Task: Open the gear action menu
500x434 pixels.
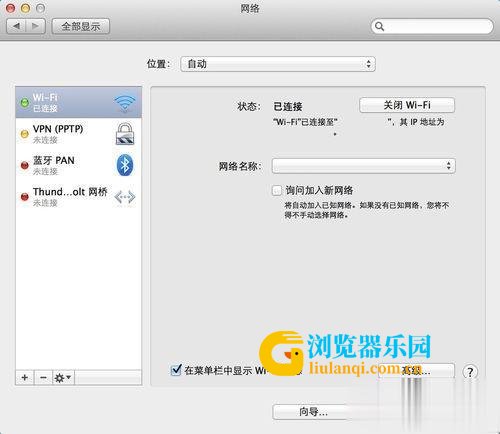Action: click(x=63, y=378)
